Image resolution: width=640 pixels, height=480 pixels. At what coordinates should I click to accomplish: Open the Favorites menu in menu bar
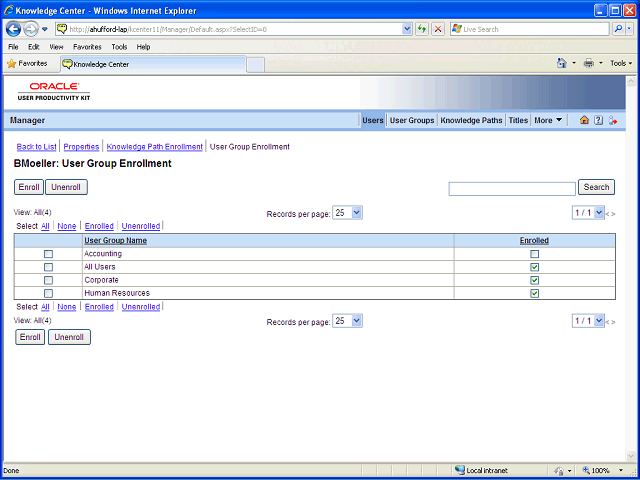87,47
